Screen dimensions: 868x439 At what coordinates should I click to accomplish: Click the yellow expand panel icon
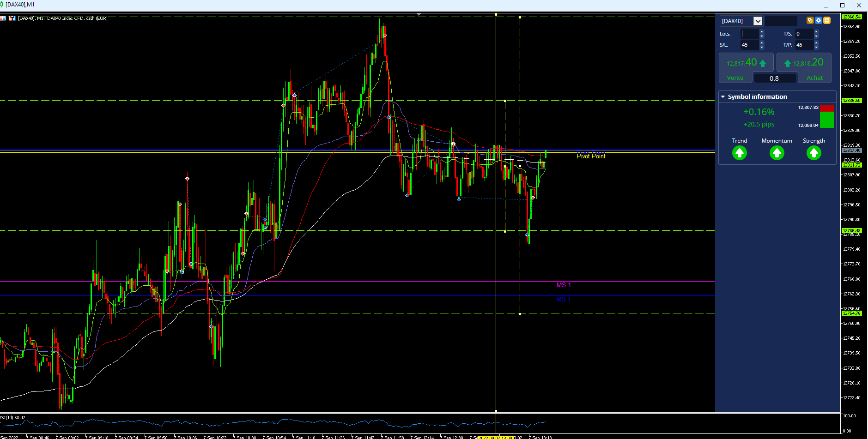[827, 20]
